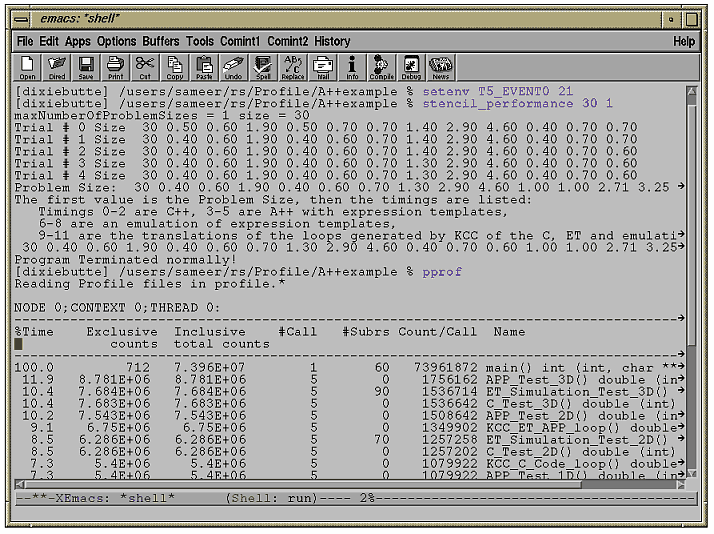Open the News reader icon

point(440,67)
